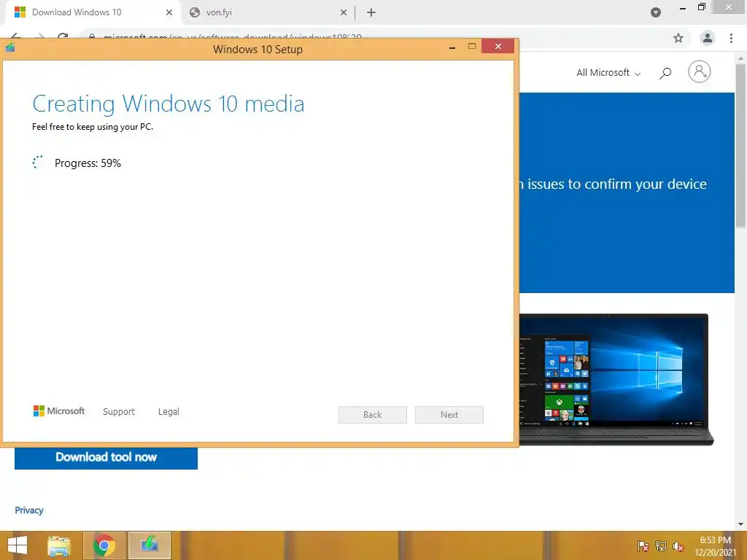Click the Chrome address bar URL
The height and width of the screenshot is (560, 747).
click(233, 36)
